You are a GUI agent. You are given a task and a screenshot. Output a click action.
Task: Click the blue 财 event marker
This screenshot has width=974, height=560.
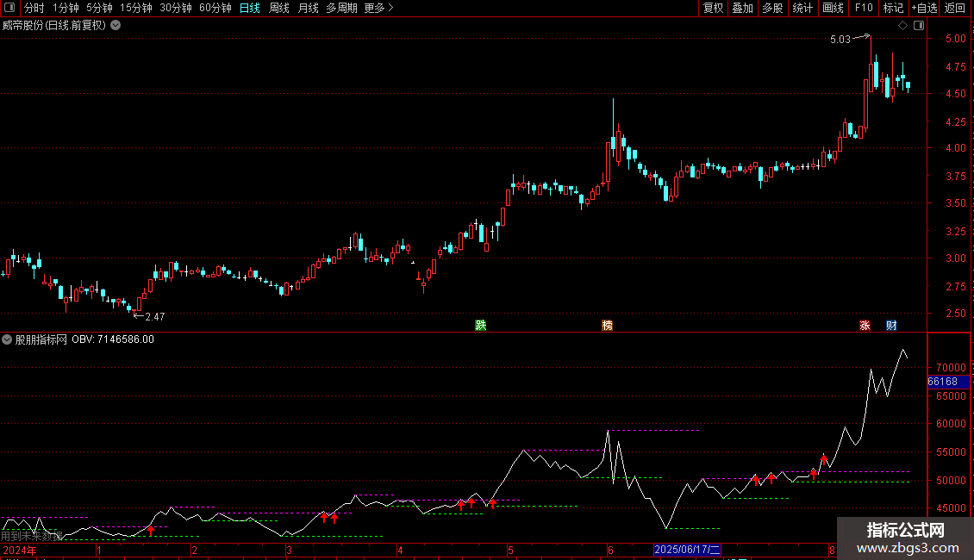[891, 326]
